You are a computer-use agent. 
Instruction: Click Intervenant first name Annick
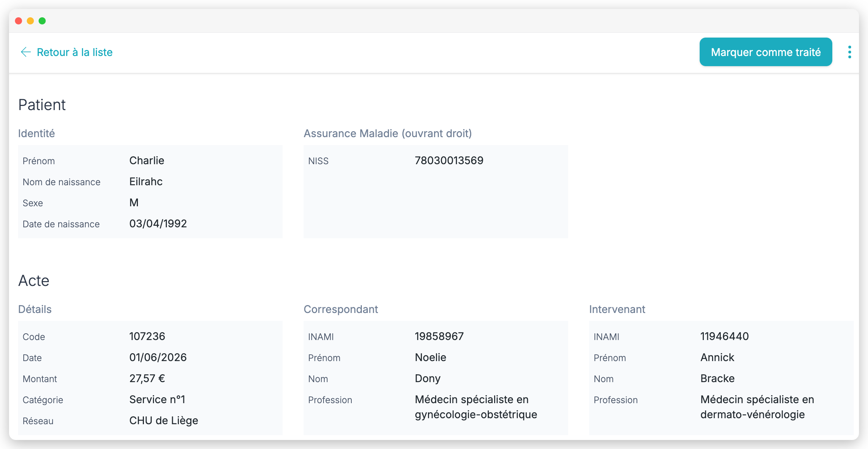click(717, 357)
